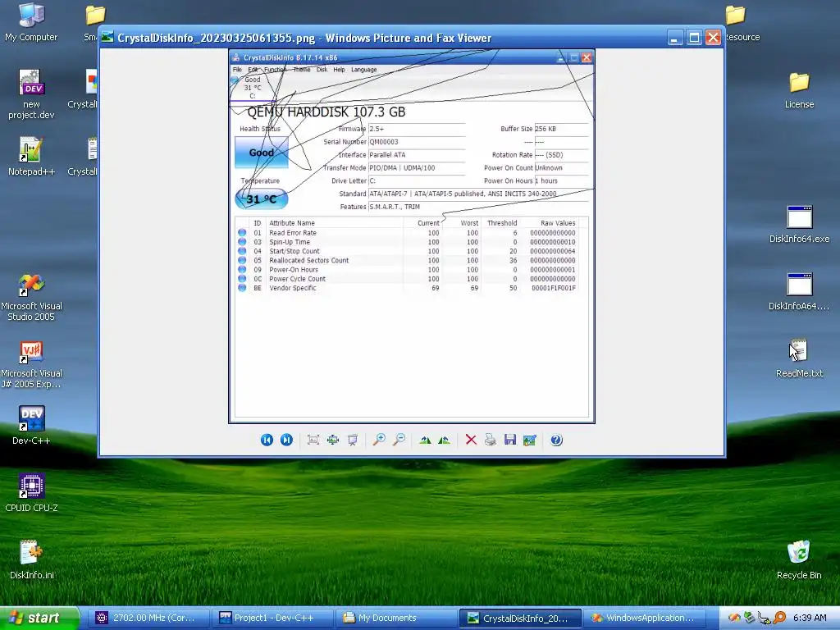
Task: Rotate image counterclockwise with toolbar icon
Action: click(444, 440)
